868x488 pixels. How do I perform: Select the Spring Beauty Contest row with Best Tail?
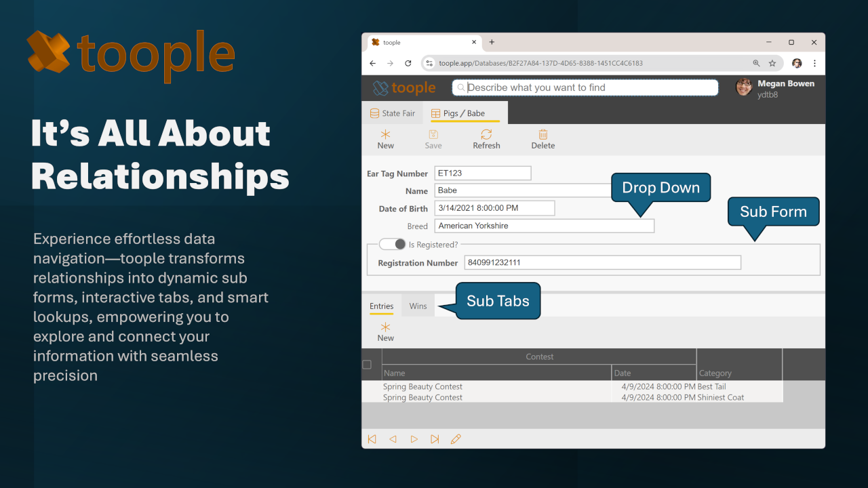572,386
